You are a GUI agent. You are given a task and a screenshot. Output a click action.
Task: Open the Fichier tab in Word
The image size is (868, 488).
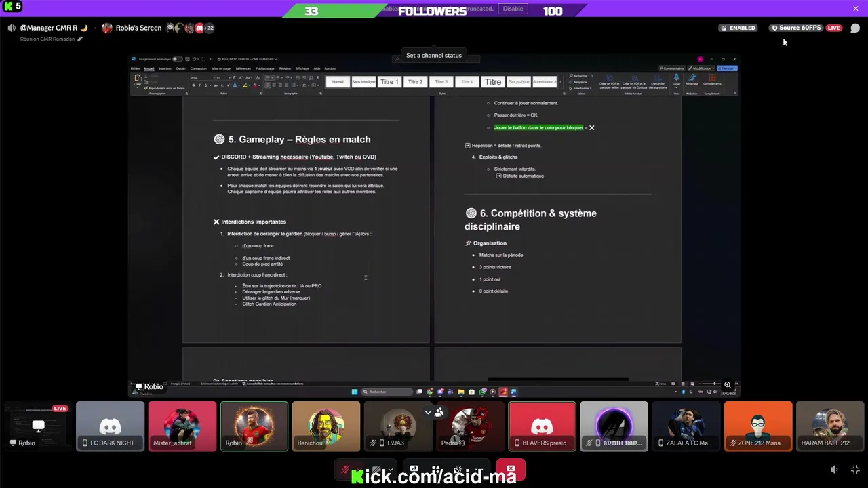click(x=136, y=68)
